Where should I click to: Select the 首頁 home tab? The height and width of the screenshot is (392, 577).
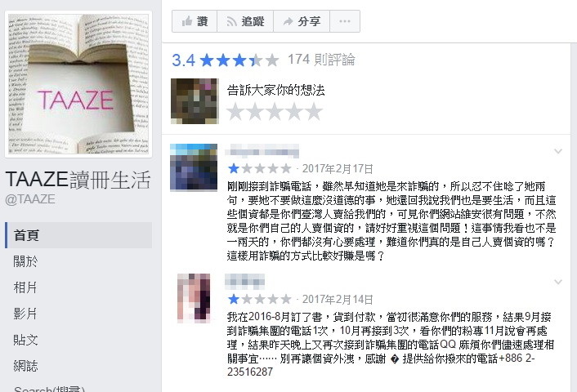point(78,235)
